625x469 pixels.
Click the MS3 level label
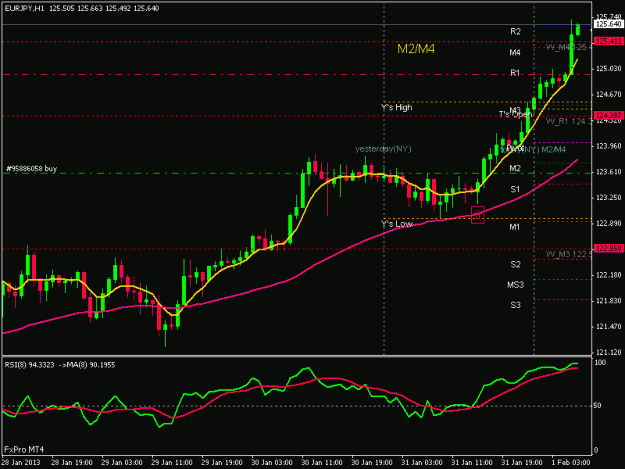click(x=515, y=285)
